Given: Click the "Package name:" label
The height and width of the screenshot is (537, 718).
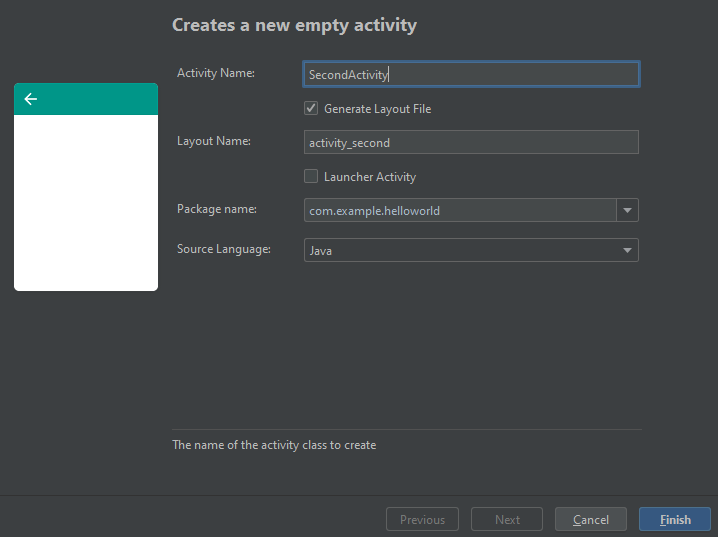Looking at the screenshot, I should pyautogui.click(x=217, y=209).
